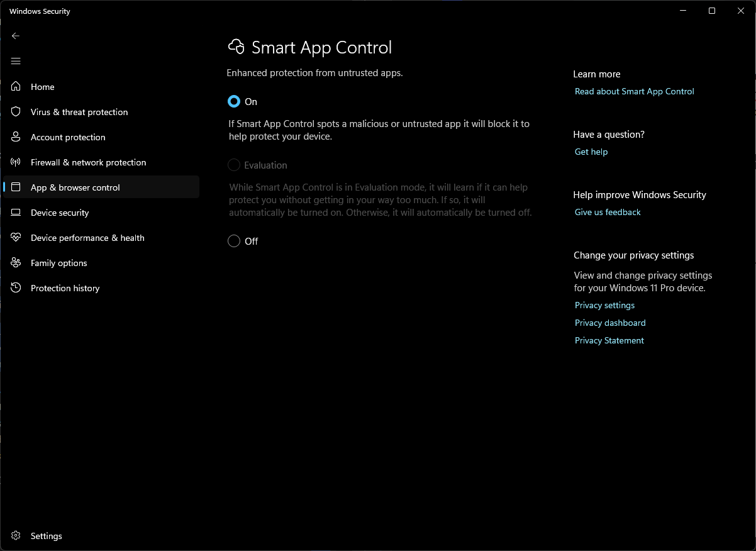Open Firewall & network protection page

tap(101, 162)
